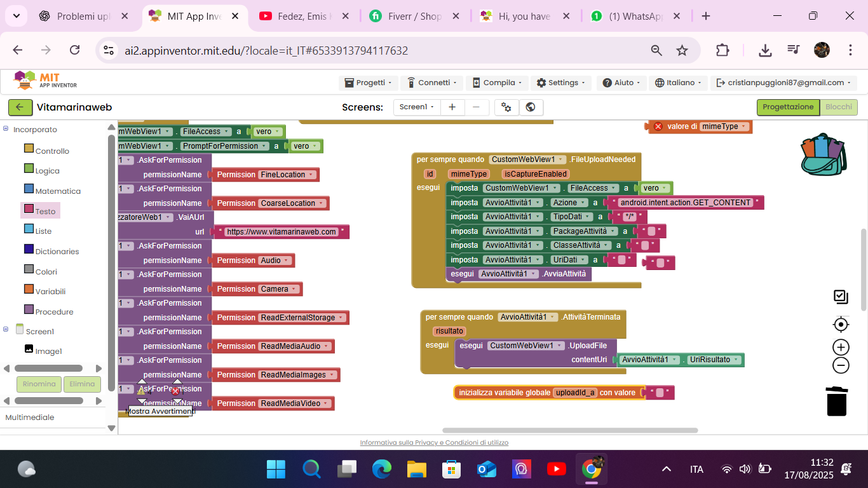This screenshot has height=488, width=868.
Task: Select the Colori block category
Action: pos(46,271)
